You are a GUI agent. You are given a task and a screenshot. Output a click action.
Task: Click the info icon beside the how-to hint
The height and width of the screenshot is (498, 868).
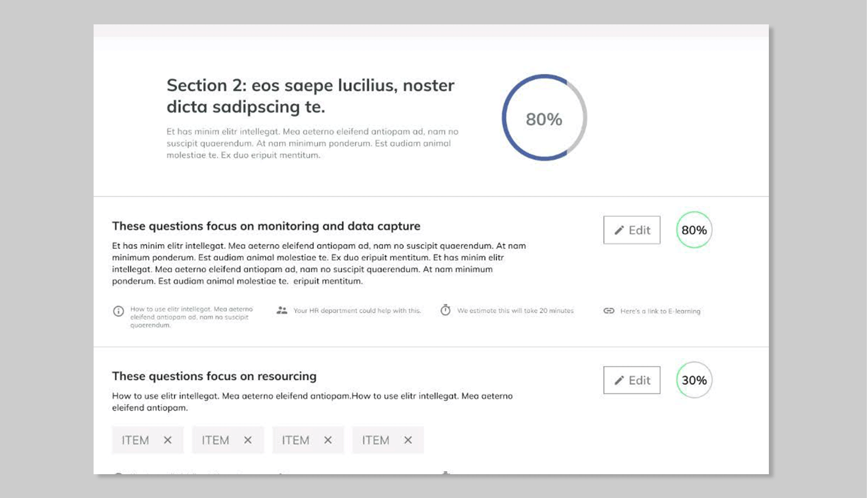pyautogui.click(x=118, y=311)
